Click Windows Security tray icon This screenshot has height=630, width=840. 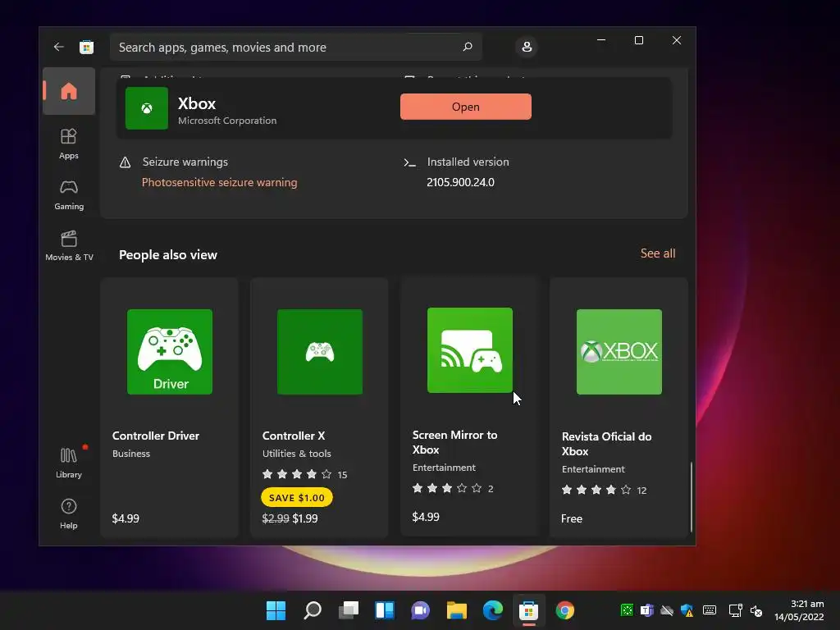(687, 610)
